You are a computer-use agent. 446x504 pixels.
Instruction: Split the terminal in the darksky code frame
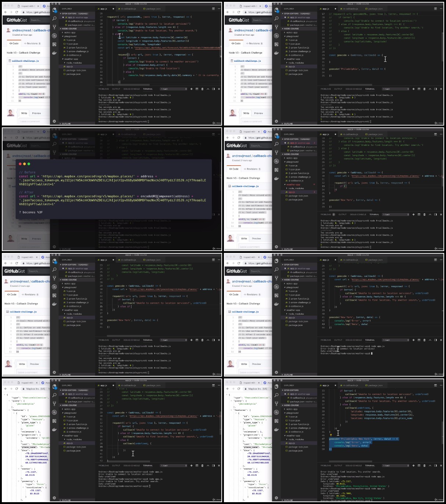(x=197, y=89)
